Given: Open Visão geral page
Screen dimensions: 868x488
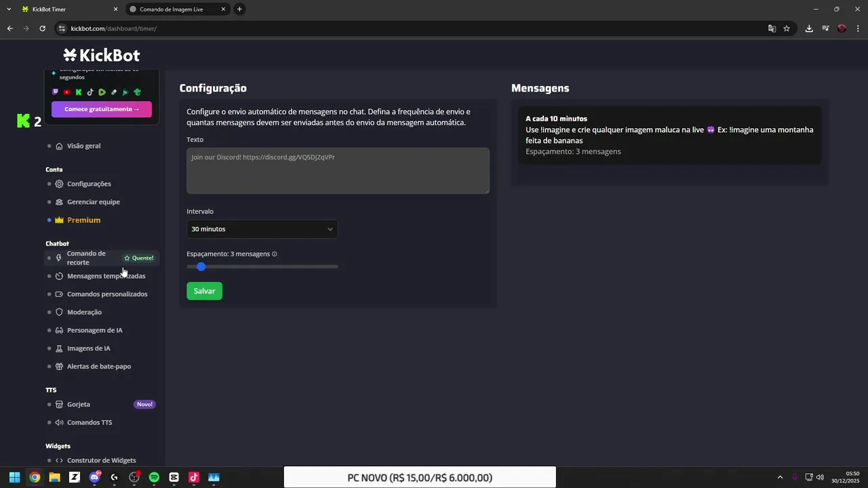Looking at the screenshot, I should point(83,146).
